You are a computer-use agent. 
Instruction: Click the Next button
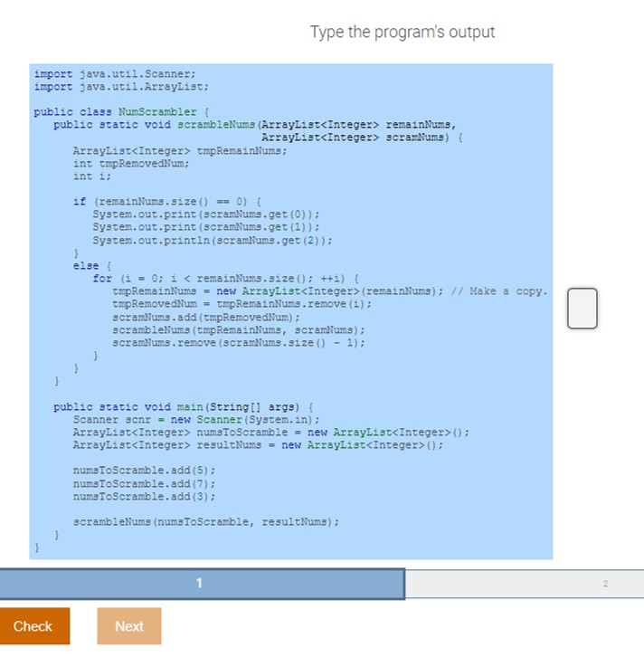129,626
